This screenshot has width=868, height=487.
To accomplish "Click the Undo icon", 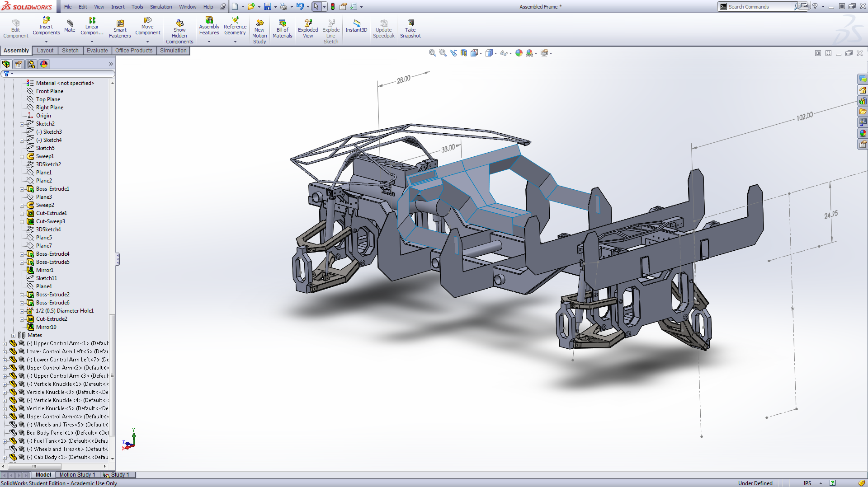I will tap(300, 6).
